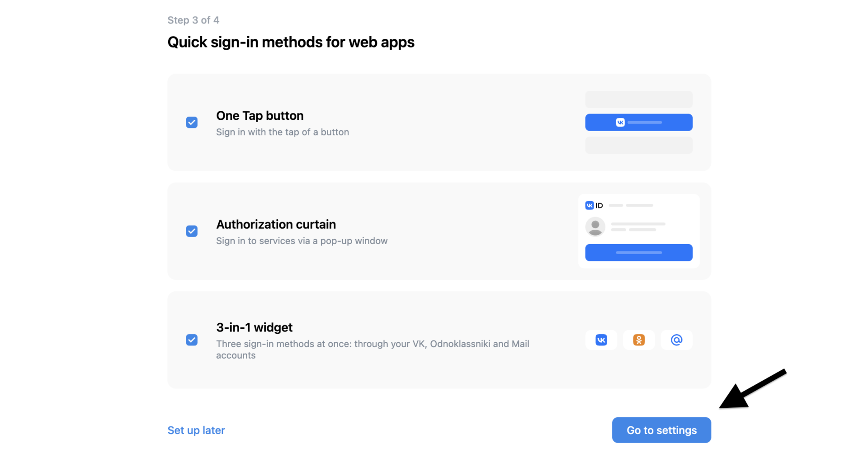
Task: Click the Odnoklassniki orange icon
Action: (x=638, y=340)
